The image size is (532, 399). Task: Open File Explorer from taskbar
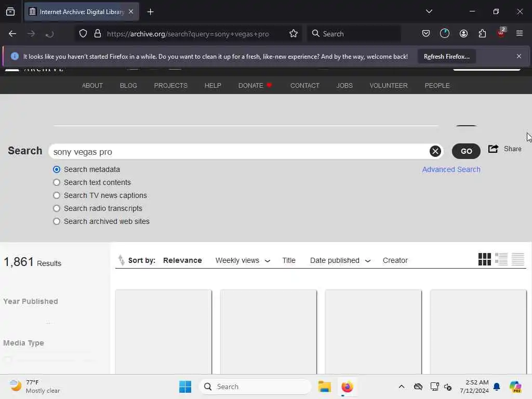(x=324, y=387)
